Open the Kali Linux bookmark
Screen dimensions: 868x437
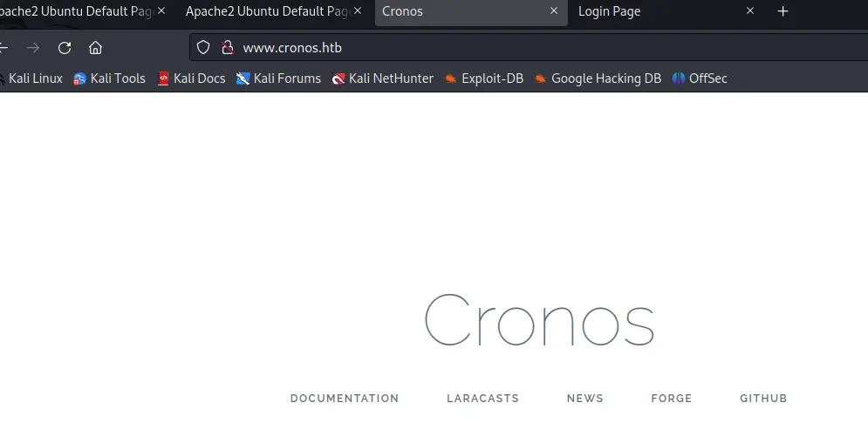tap(31, 79)
